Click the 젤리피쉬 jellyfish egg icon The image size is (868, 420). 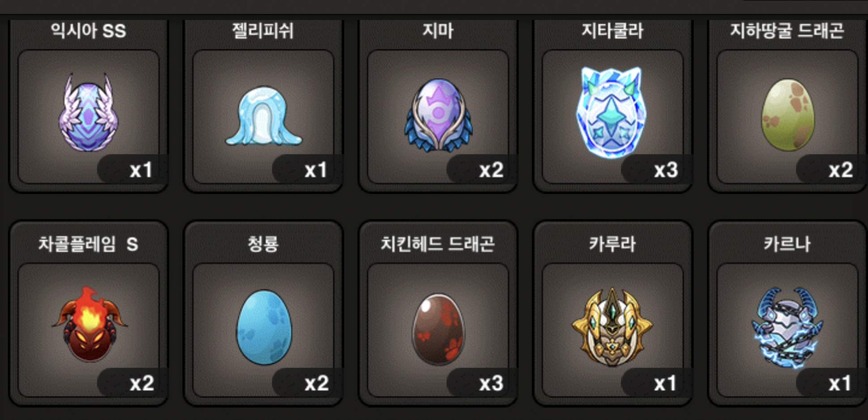pyautogui.click(x=264, y=116)
